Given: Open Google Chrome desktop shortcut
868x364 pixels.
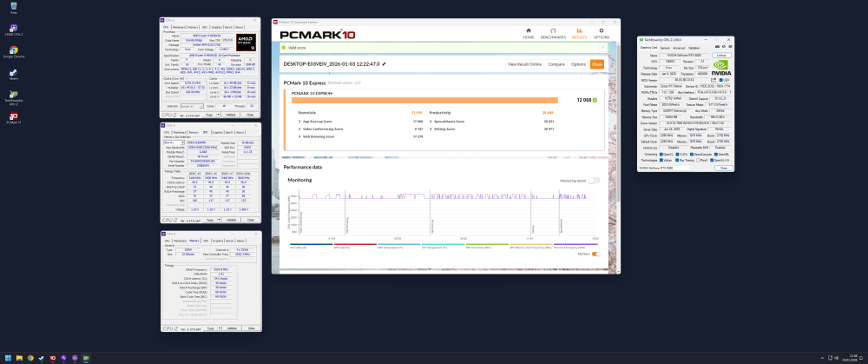Looking at the screenshot, I should point(13,52).
